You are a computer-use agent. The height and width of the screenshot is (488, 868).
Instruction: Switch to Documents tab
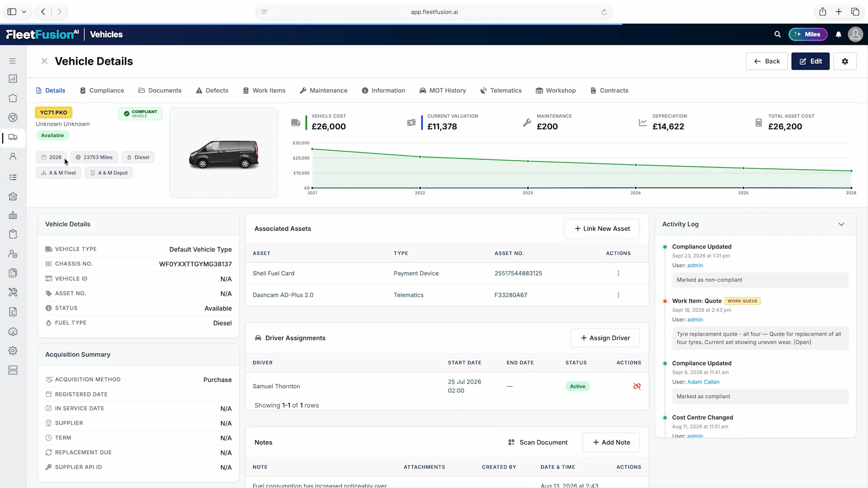(x=160, y=90)
